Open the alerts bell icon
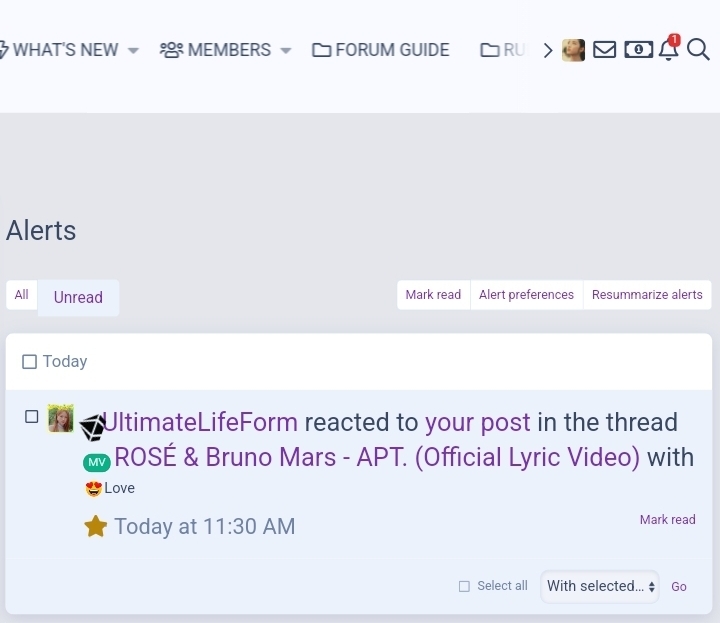This screenshot has width=720, height=623. point(669,48)
